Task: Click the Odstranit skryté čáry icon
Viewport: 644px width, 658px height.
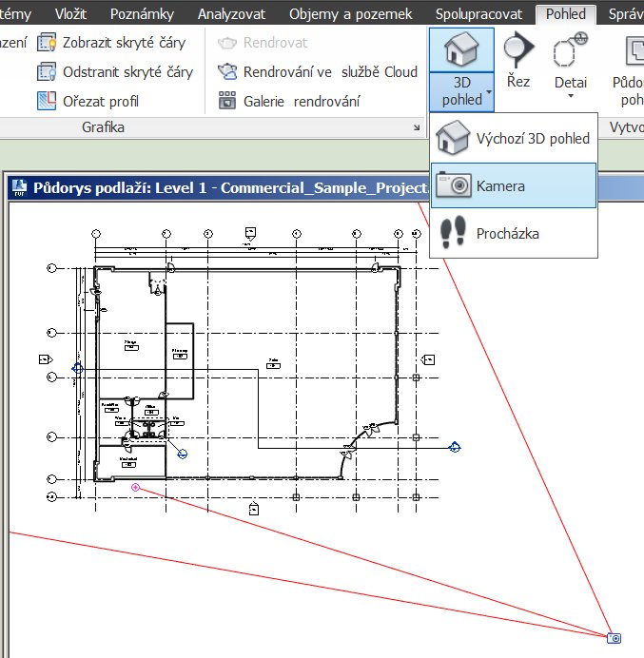Action: 47,72
